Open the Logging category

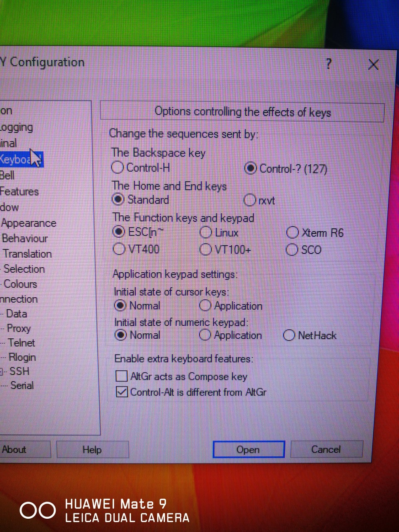point(16,127)
